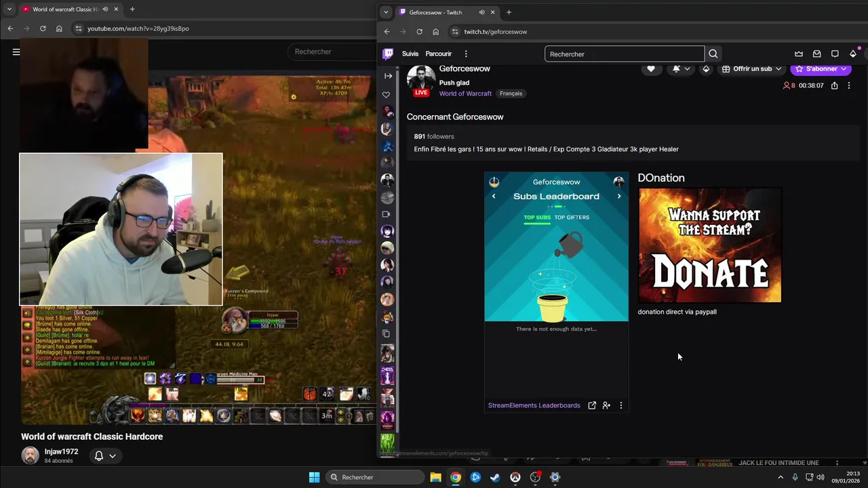Open the World of Warcraft category link
This screenshot has width=868, height=488.
465,94
